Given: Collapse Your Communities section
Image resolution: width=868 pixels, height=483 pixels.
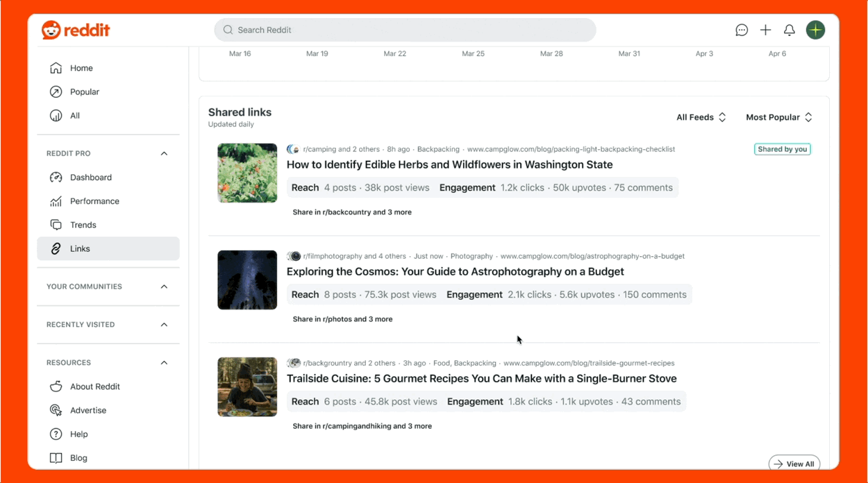Looking at the screenshot, I should pyautogui.click(x=164, y=287).
